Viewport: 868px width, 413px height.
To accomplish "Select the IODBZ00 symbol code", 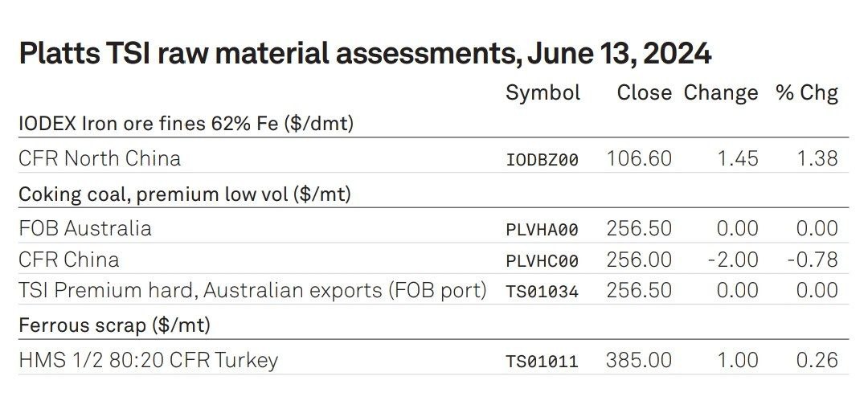I will (542, 160).
